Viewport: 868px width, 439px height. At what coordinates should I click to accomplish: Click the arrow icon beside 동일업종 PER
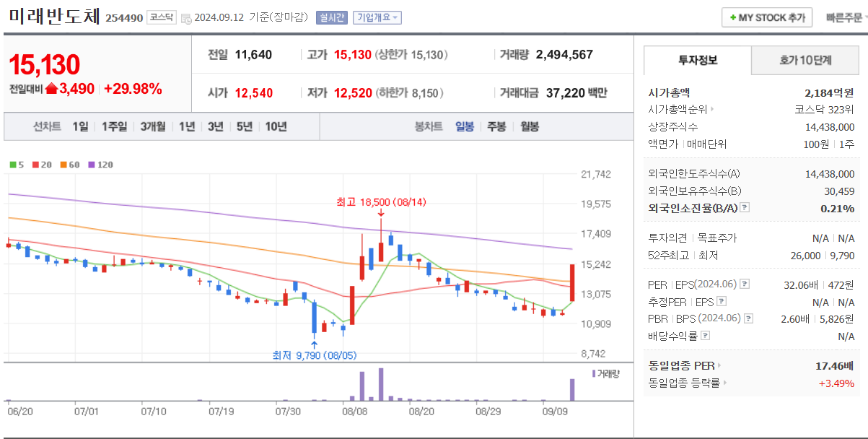[x=719, y=366]
